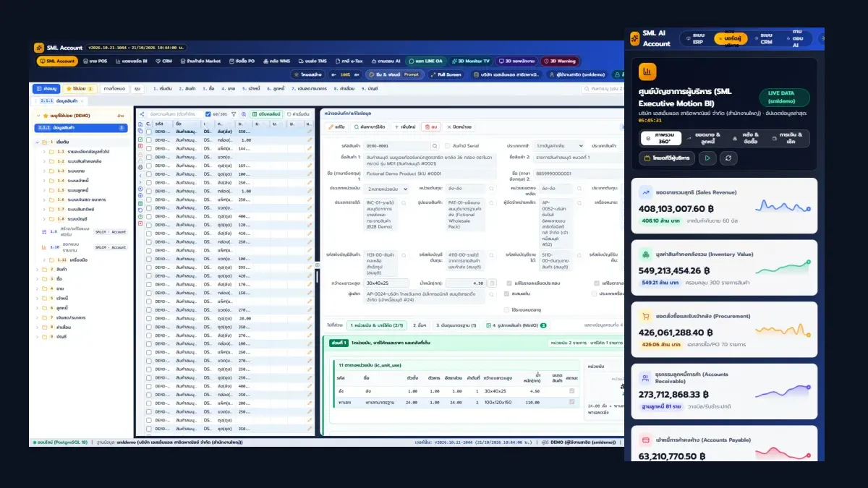
Task: Open 3D Monitor TV view
Action: (x=470, y=61)
